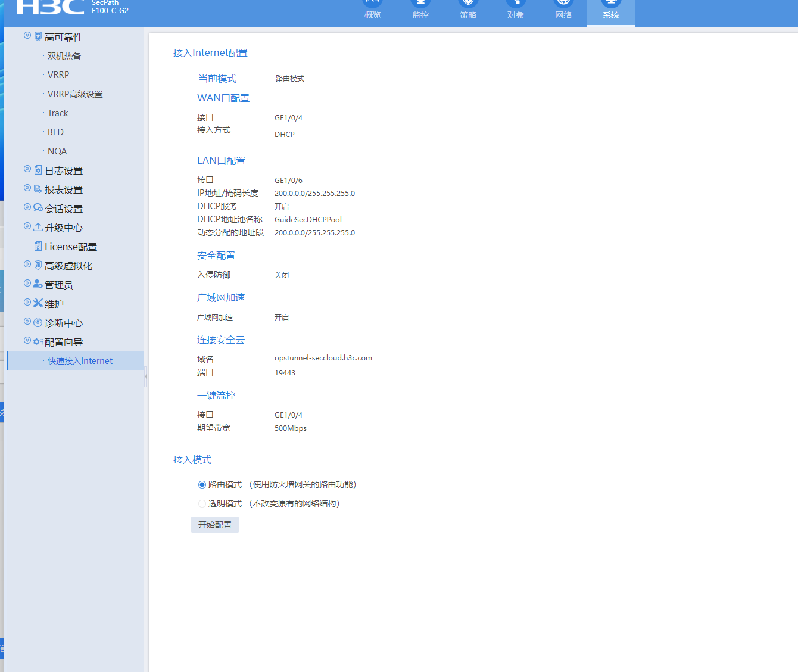Click the 管理员 user icon

click(38, 284)
